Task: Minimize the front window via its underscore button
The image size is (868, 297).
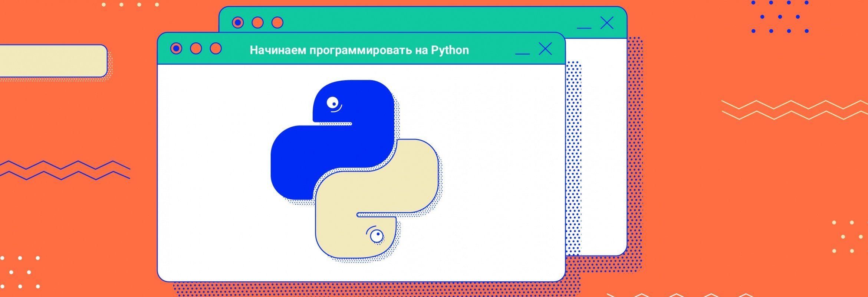Action: click(522, 54)
